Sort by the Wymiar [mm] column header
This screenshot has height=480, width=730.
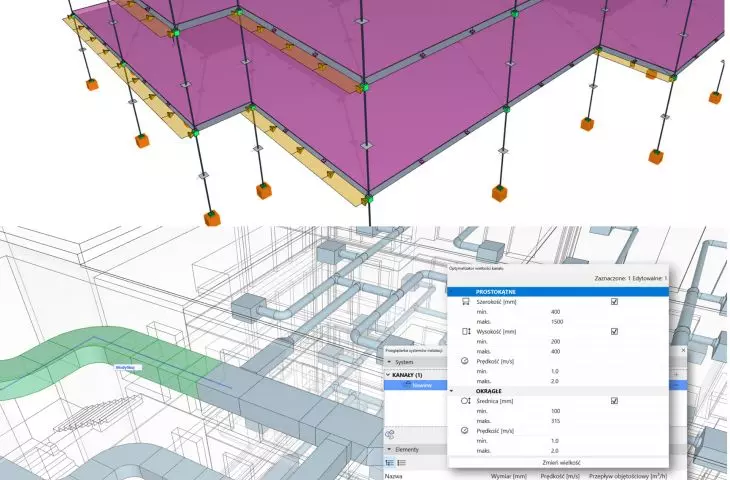[x=509, y=476]
